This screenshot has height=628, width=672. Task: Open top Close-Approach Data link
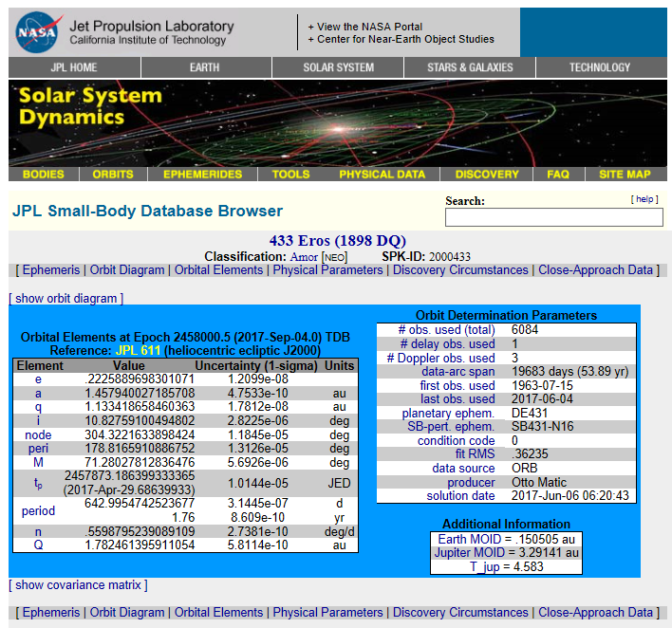pos(595,269)
